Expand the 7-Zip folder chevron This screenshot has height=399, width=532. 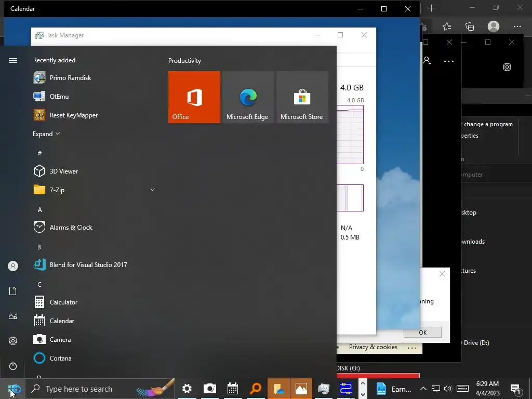(x=153, y=190)
